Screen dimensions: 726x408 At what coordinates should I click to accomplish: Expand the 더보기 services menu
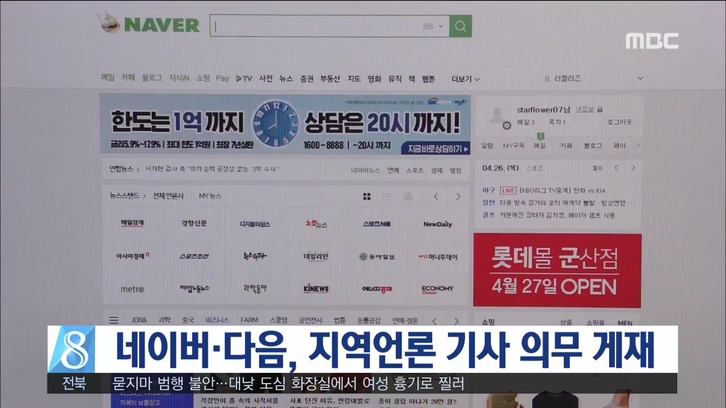click(465, 79)
